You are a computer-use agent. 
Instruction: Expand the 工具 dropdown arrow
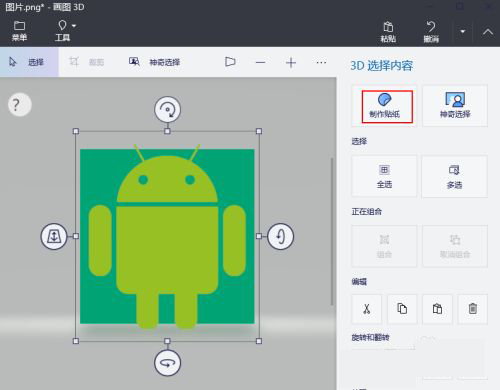point(74,25)
